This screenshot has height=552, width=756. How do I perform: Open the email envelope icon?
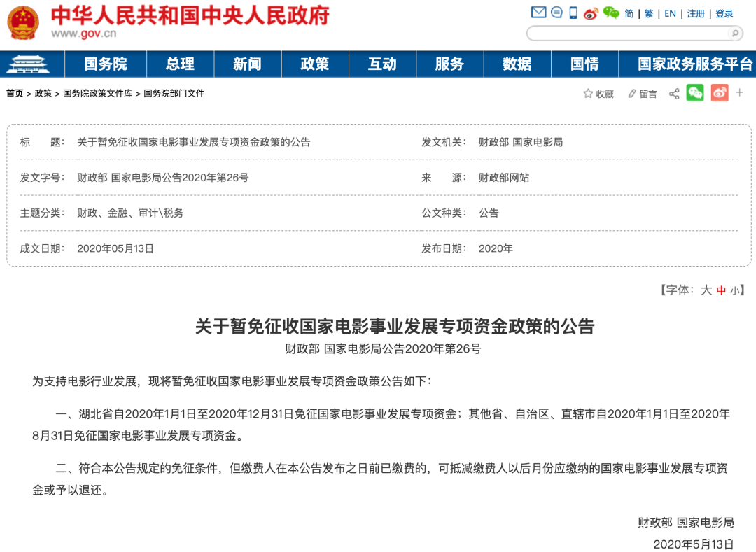tap(538, 13)
